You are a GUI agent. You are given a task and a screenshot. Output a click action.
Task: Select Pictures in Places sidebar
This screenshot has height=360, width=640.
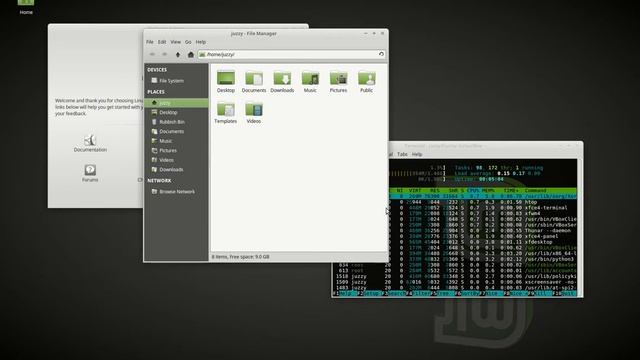(176, 150)
